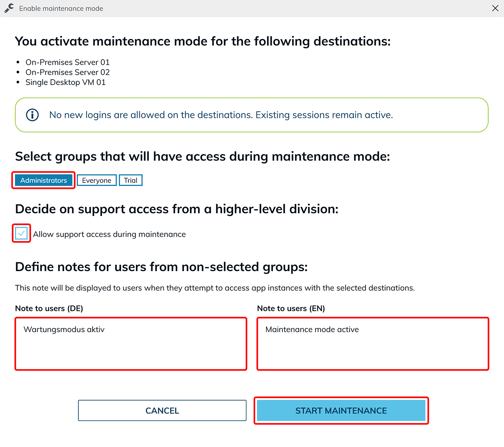Deselect the Administrators group

44,180
